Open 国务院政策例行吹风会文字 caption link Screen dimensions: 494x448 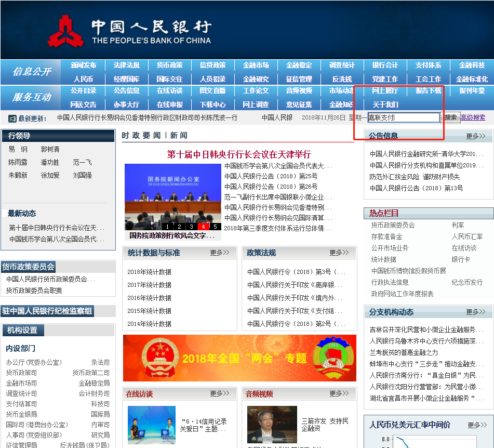tap(172, 235)
